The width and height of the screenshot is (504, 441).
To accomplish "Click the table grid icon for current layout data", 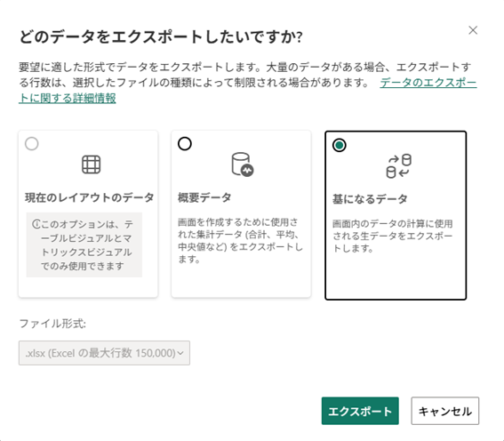I will (91, 164).
